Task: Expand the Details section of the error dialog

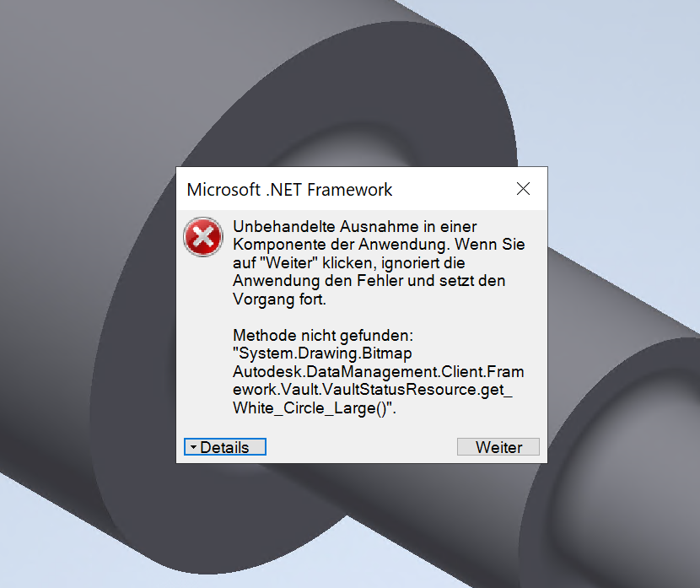Action: coord(225,447)
